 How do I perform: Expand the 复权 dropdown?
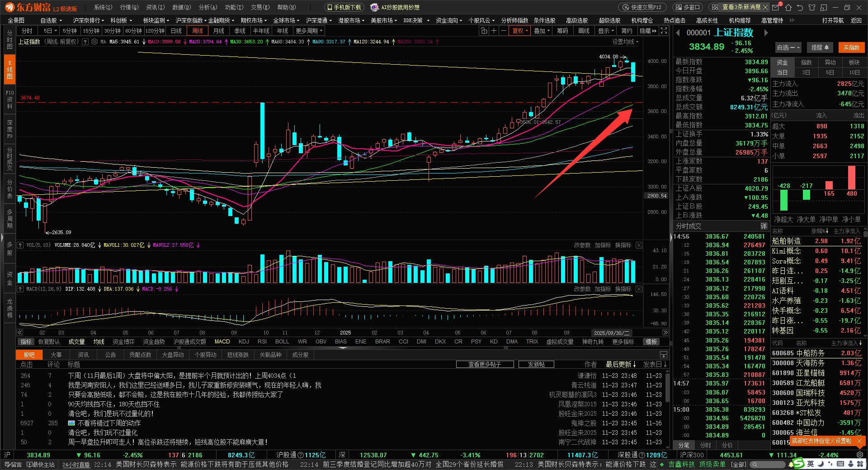click(520, 31)
